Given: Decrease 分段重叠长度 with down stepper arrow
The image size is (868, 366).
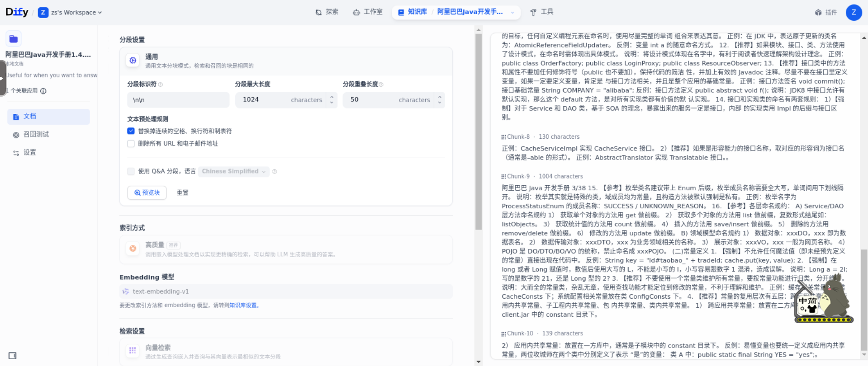Looking at the screenshot, I should [439, 103].
